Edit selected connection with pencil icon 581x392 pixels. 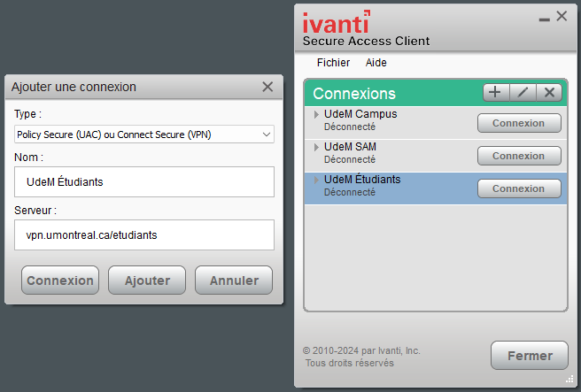pos(523,93)
